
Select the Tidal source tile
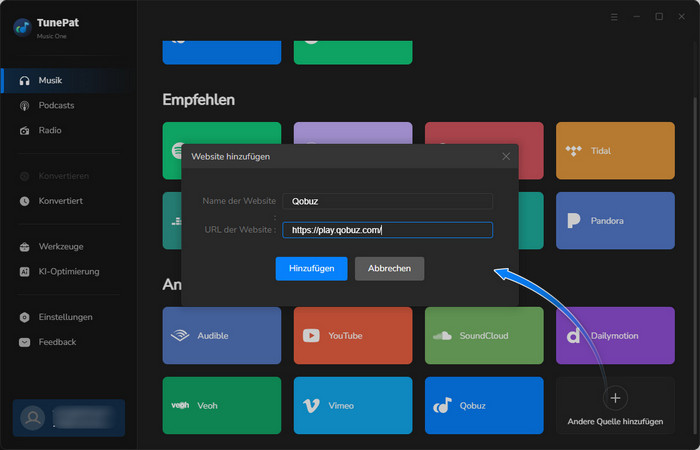coord(615,151)
